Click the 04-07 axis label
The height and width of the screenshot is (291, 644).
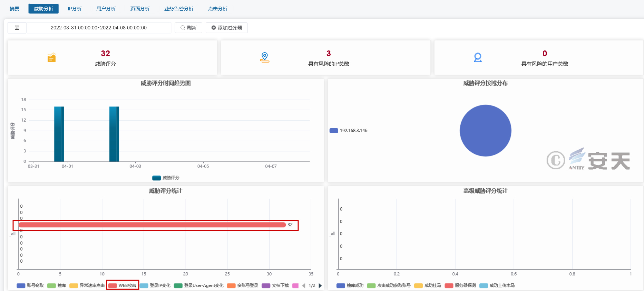tap(271, 166)
